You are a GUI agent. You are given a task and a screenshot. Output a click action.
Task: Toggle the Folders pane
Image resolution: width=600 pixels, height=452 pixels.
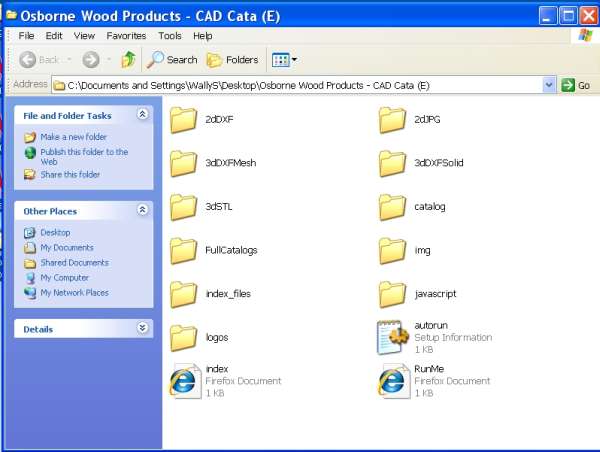(x=233, y=60)
